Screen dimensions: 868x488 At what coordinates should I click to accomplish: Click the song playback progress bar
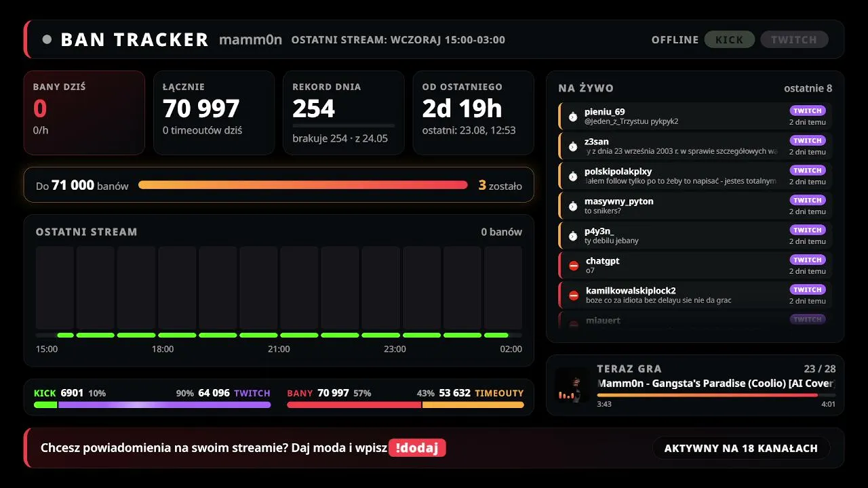click(716, 394)
